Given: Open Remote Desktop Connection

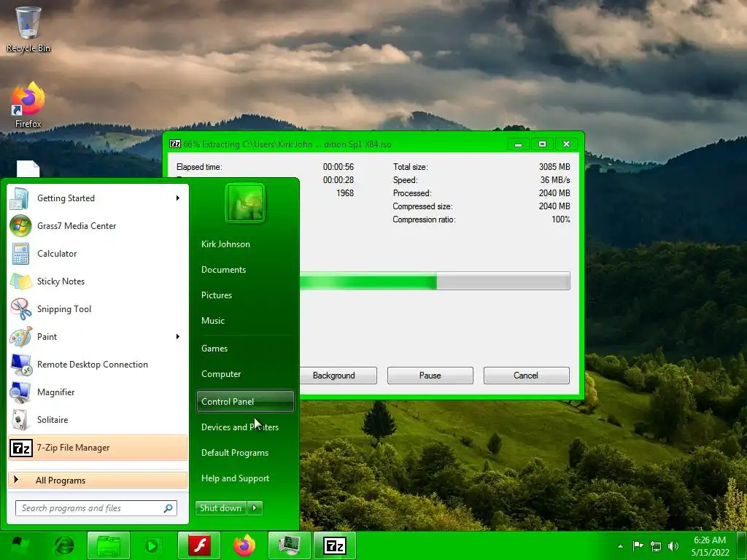Looking at the screenshot, I should [x=98, y=365].
